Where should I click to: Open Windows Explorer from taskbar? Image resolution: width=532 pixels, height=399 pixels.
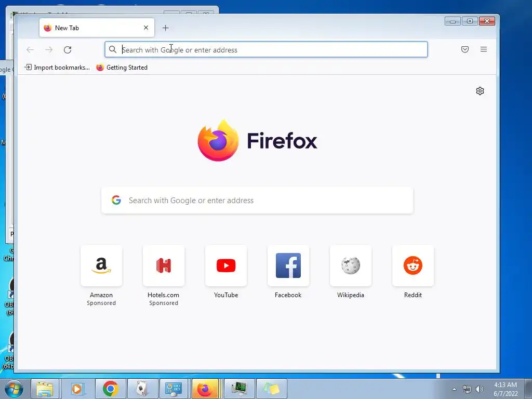(x=45, y=389)
